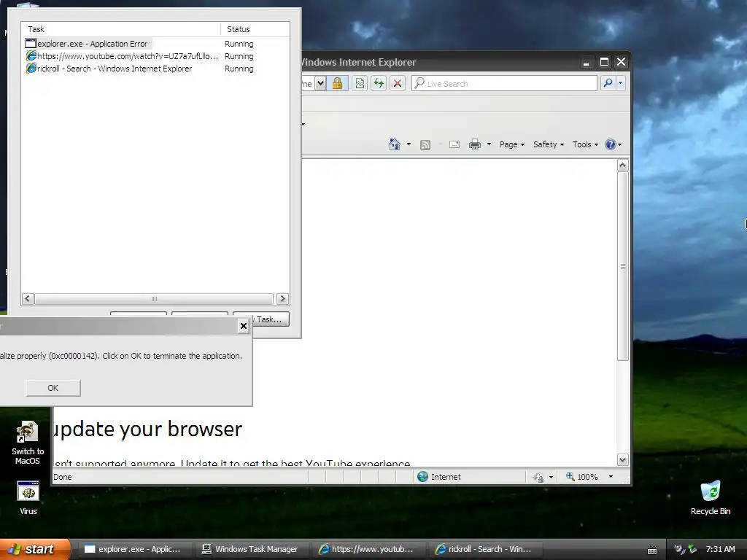The width and height of the screenshot is (747, 560).
Task: Click in the Live Search input field
Action: tap(504, 83)
